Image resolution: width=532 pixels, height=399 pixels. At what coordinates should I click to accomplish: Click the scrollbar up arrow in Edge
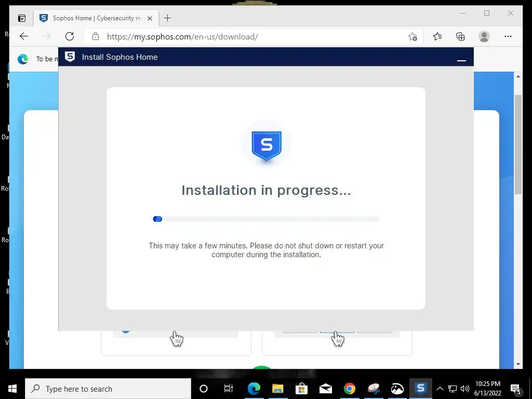[x=518, y=77]
